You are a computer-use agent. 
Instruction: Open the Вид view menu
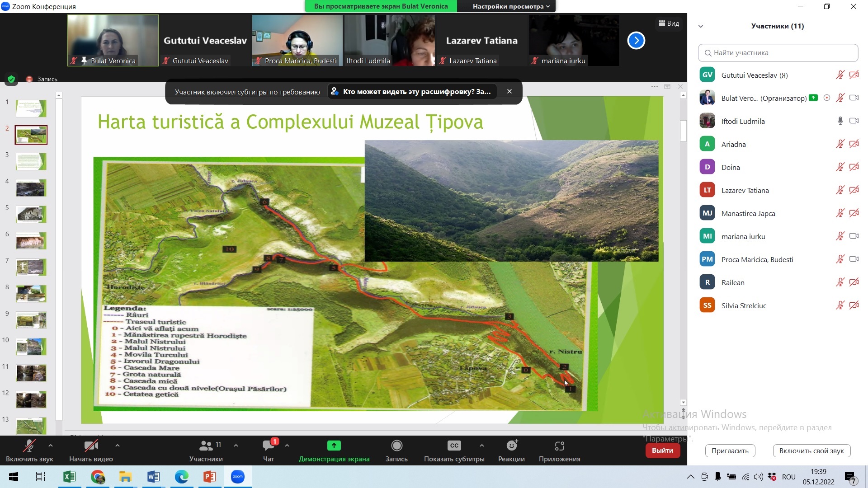(x=669, y=23)
